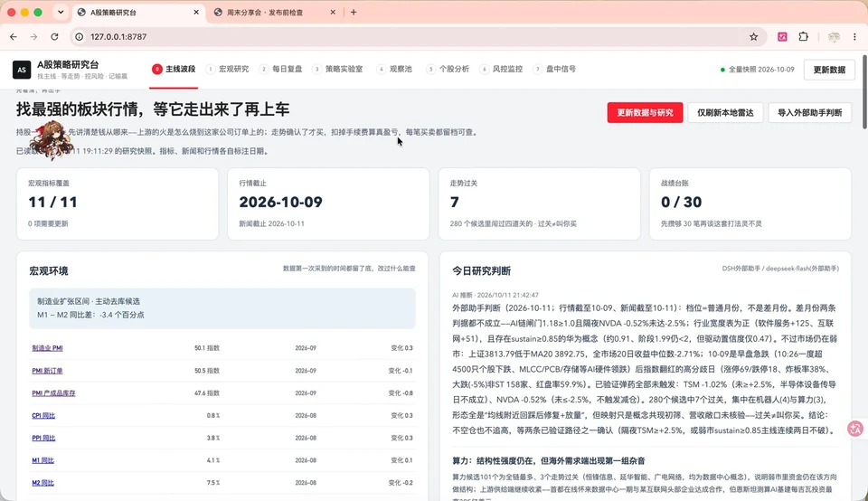Click the pink floating assistant icon at right edge
The image size is (868, 501).
[855, 429]
